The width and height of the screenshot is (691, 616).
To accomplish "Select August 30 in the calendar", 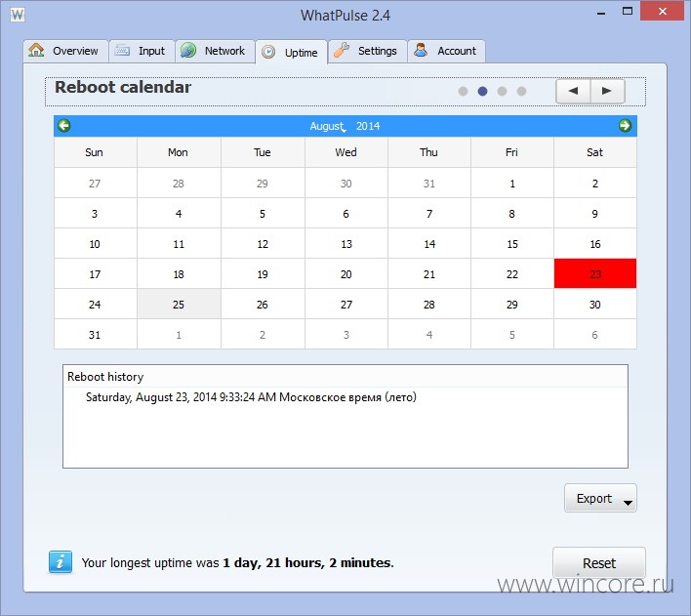I will (595, 305).
